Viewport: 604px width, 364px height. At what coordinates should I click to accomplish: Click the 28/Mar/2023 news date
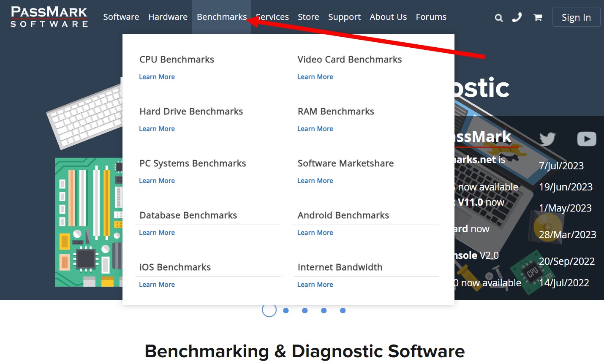(x=568, y=235)
